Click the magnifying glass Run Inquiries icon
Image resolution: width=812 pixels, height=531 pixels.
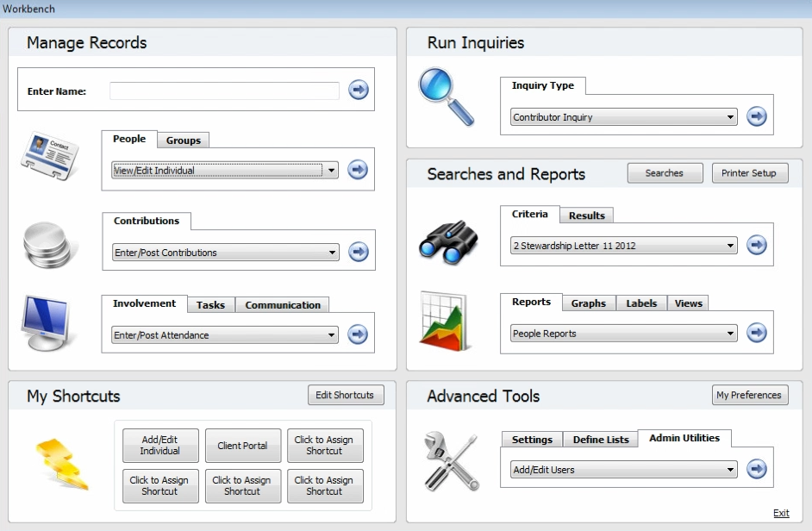(x=446, y=97)
